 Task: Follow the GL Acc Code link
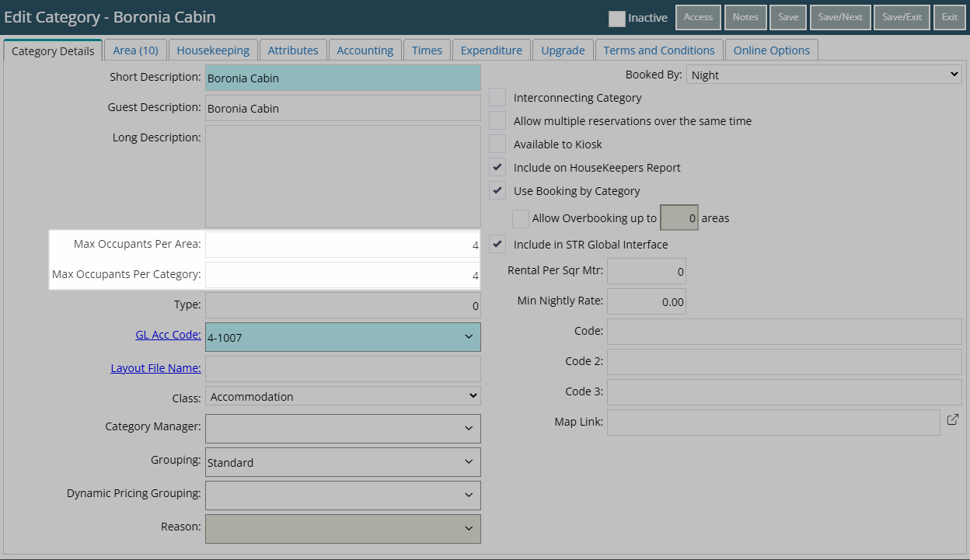pyautogui.click(x=168, y=336)
